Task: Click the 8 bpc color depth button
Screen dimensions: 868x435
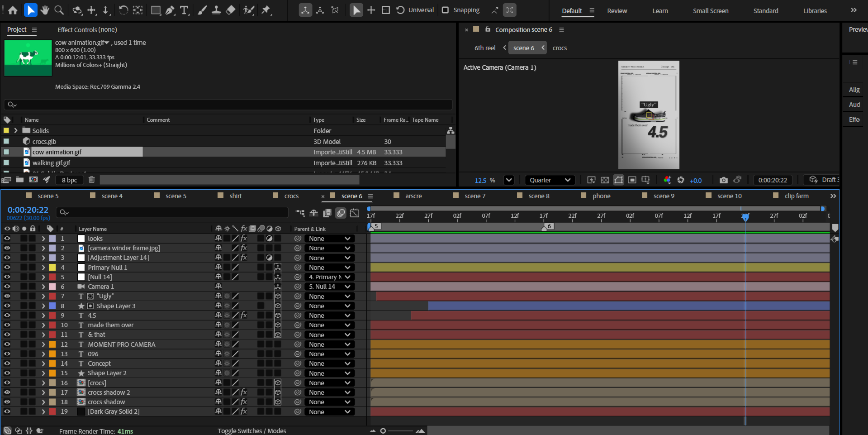Action: (70, 180)
